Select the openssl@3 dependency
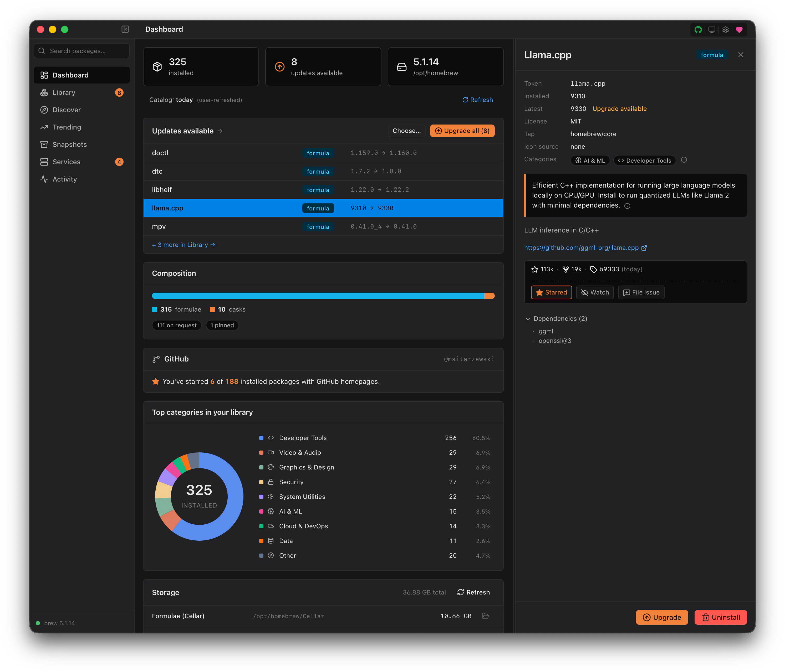Image resolution: width=785 pixels, height=672 pixels. coord(555,341)
